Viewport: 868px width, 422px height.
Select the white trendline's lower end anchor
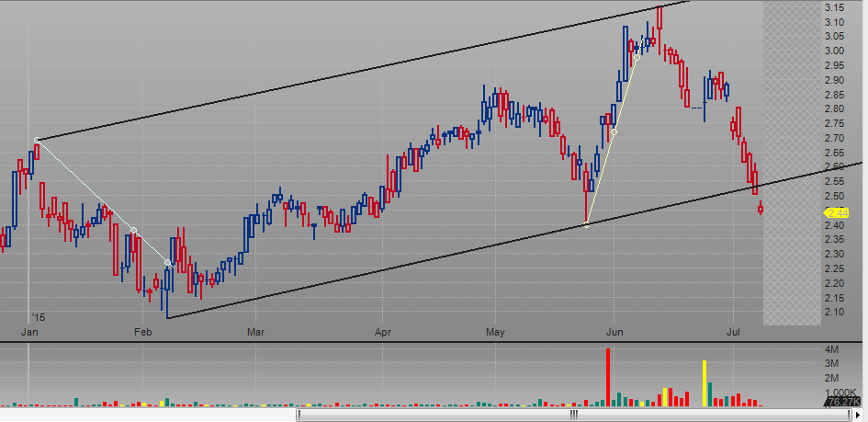point(168,262)
